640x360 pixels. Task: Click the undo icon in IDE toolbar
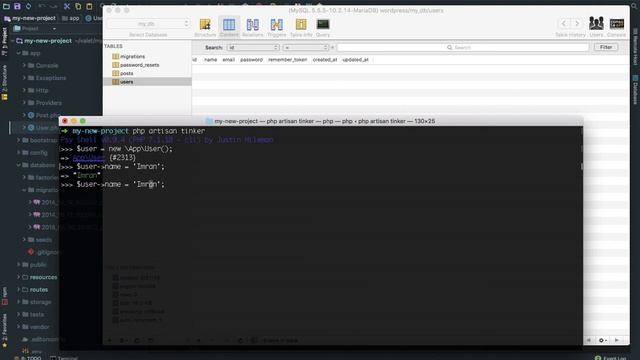(x=42, y=6)
